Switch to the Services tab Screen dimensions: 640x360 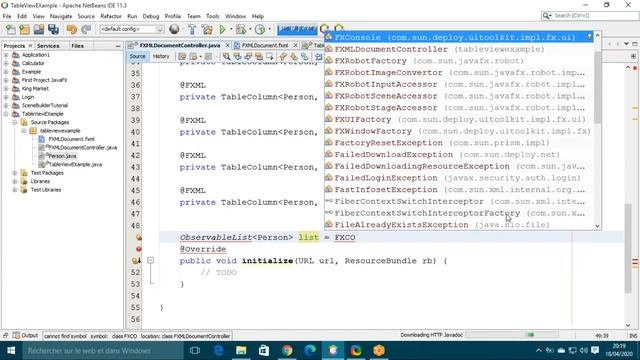(48, 46)
